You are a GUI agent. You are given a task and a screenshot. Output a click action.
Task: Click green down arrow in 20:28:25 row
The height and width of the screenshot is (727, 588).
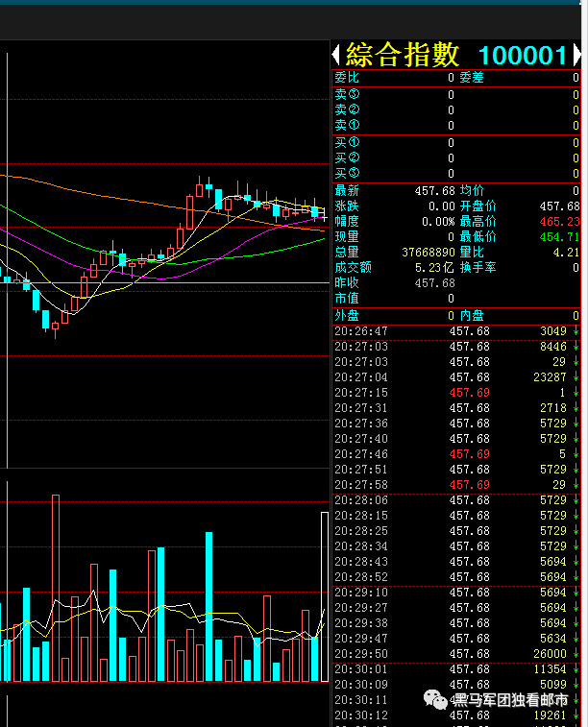pos(576,530)
